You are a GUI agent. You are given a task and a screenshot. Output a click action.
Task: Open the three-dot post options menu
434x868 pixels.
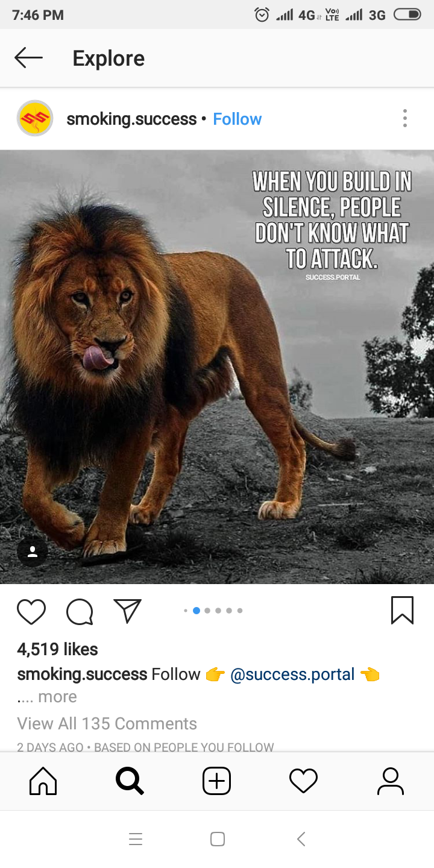[405, 118]
